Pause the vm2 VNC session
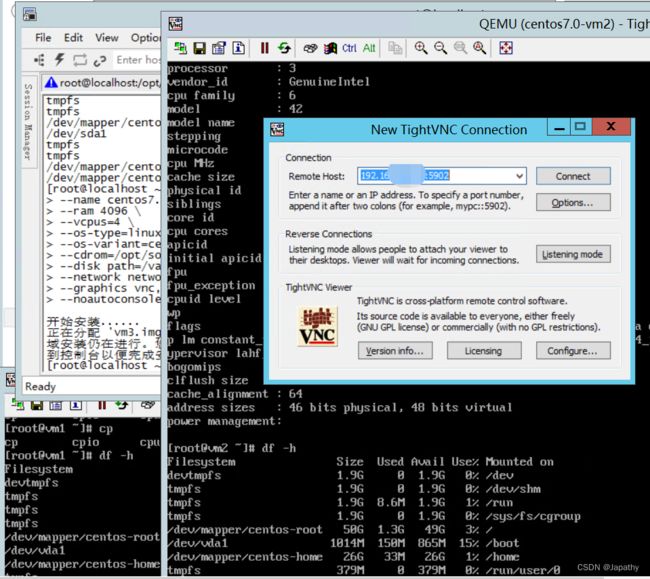This screenshot has height=579, width=650. click(264, 48)
